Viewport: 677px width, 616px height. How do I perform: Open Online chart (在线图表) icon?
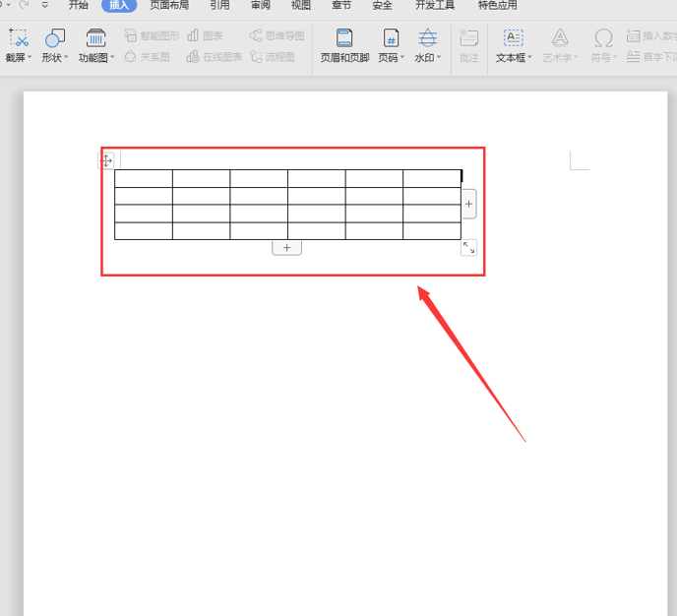pyautogui.click(x=193, y=56)
